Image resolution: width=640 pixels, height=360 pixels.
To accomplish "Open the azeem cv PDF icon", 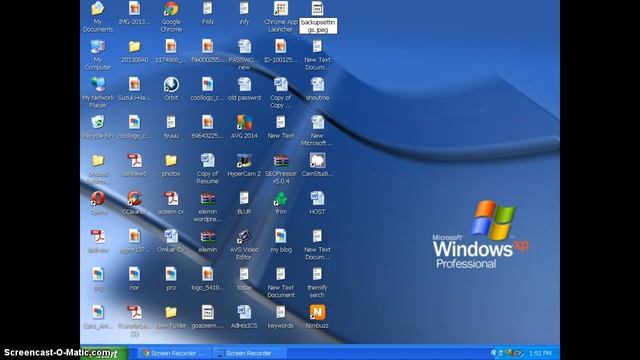I will click(171, 198).
